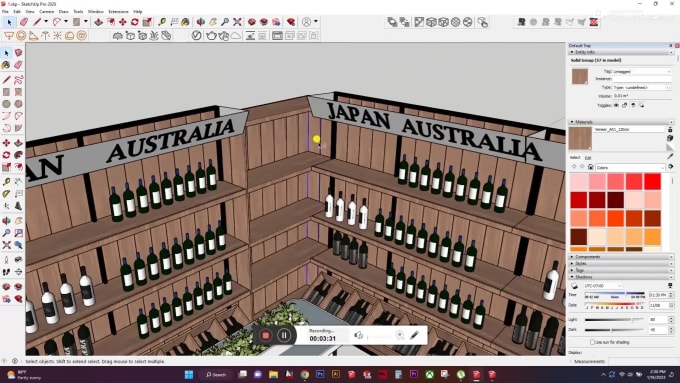
Task: Activate the Push/Pull tool
Action: (98, 22)
